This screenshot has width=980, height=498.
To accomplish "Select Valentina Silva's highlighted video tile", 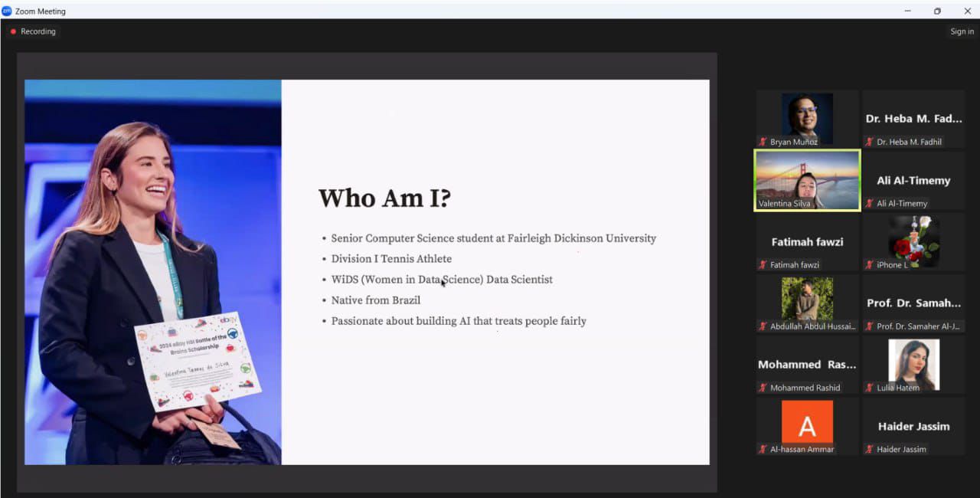I will (x=807, y=180).
